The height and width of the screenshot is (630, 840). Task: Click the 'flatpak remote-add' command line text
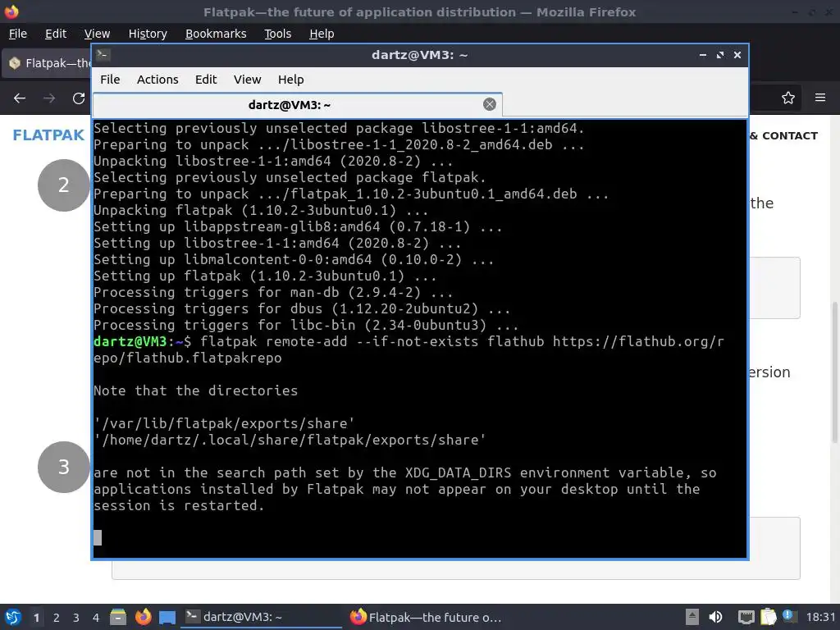click(409, 349)
